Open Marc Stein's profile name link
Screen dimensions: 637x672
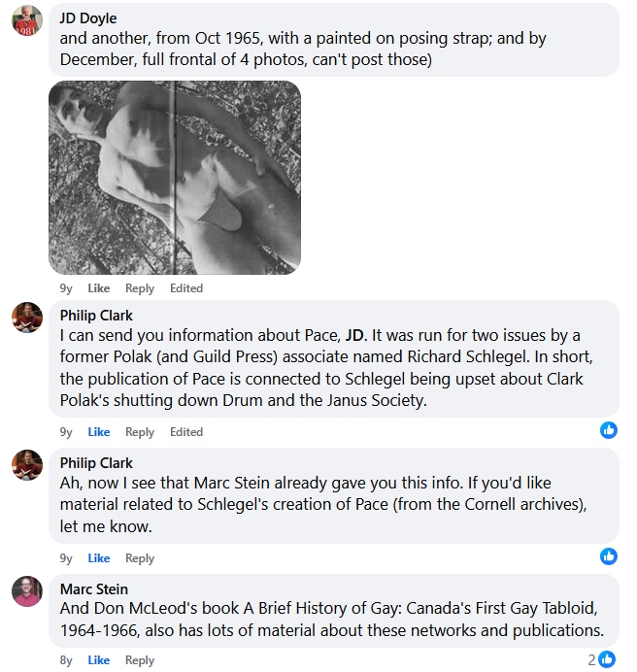pos(94,588)
